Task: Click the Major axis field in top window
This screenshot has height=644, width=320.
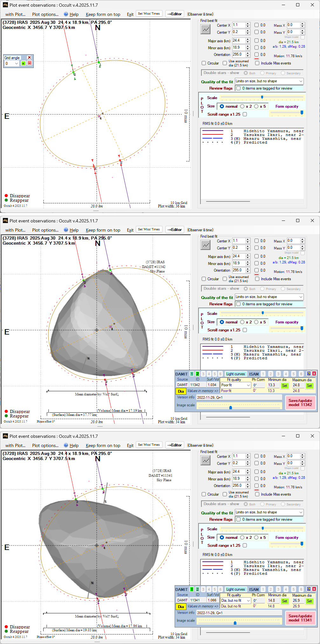Action: [238, 41]
